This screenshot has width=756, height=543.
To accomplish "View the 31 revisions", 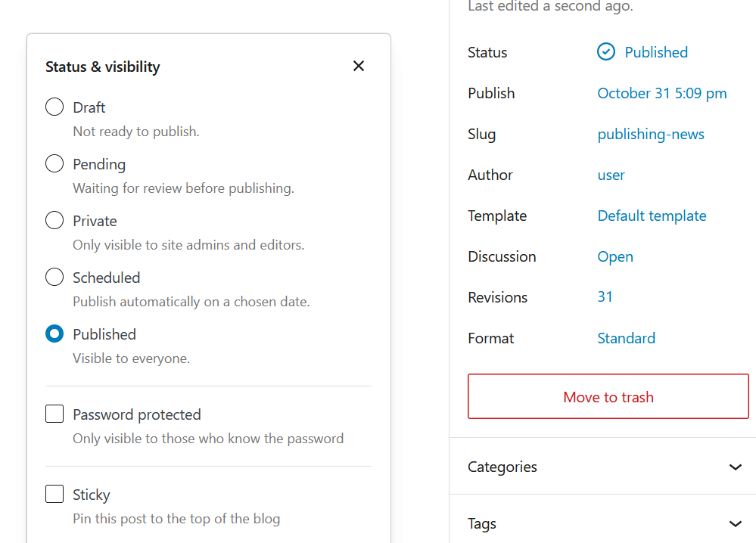I will point(605,297).
